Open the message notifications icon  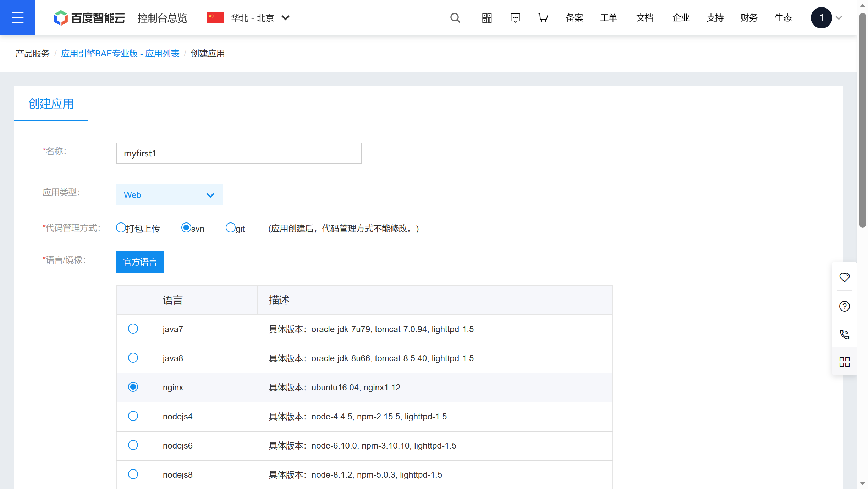[515, 18]
